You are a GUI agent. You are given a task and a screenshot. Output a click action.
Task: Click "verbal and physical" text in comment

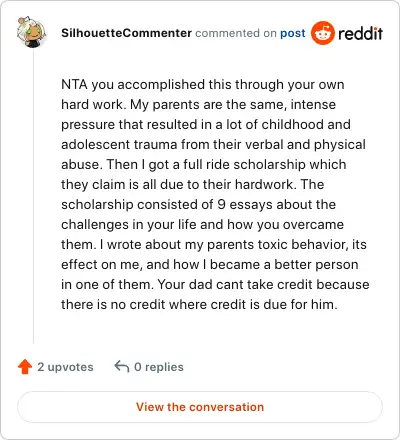305,145
